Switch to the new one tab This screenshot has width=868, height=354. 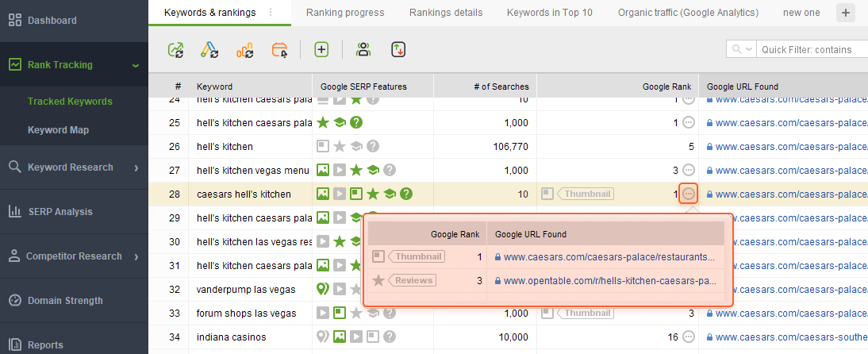pos(801,12)
